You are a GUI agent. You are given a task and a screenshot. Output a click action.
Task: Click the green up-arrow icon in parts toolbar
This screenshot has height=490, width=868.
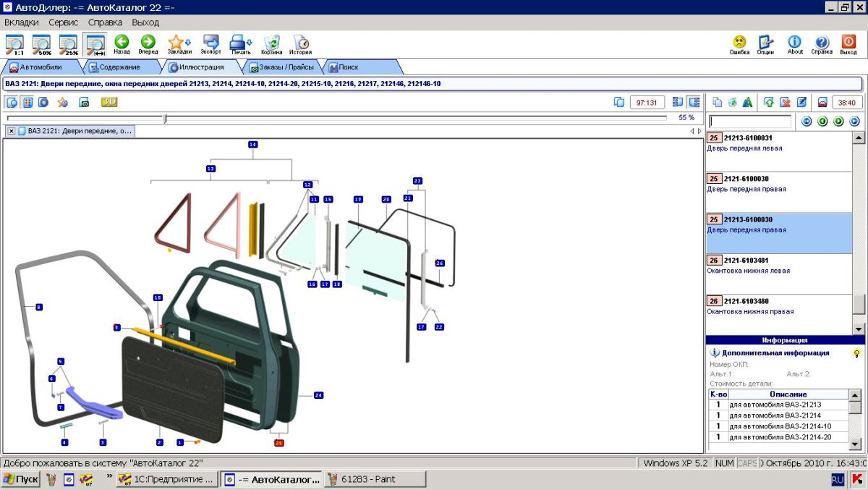point(769,102)
